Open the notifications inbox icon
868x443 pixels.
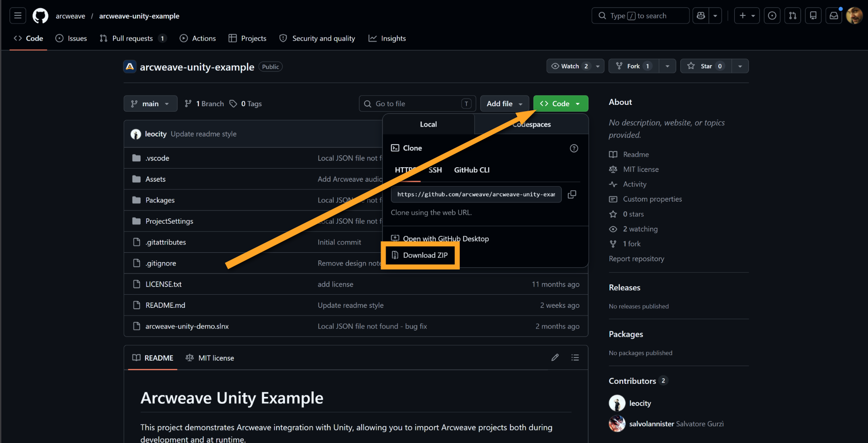(x=834, y=16)
